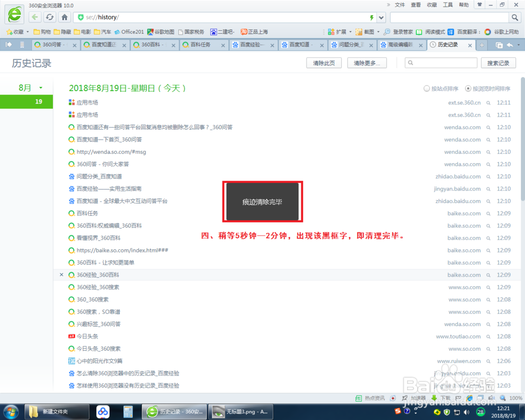Click the history page vertical scrollbar

point(523,139)
